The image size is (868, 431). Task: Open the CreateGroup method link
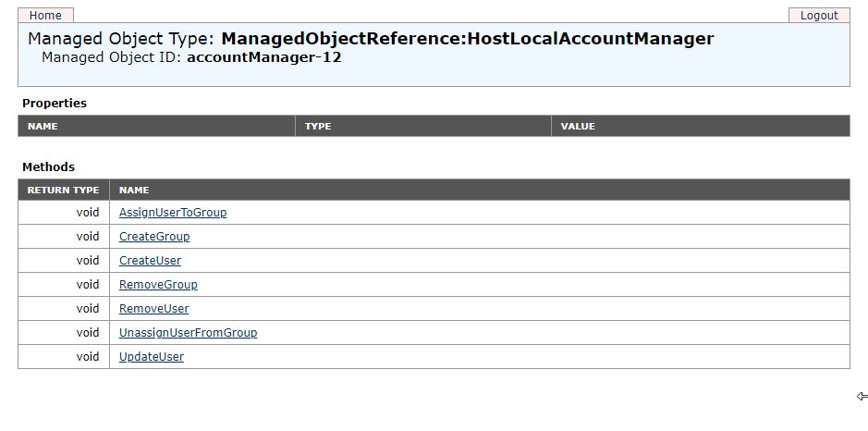[x=154, y=237]
